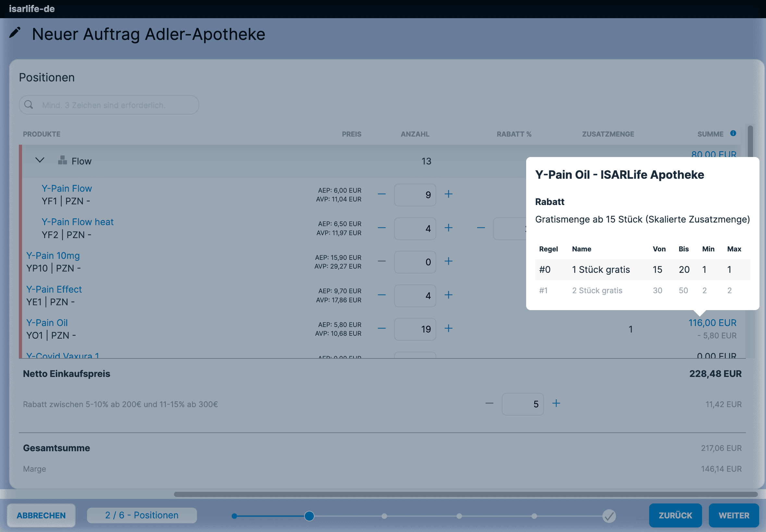Image resolution: width=766 pixels, height=532 pixels.
Task: Increase Y-Pain Flow quantity with plus
Action: (x=449, y=194)
